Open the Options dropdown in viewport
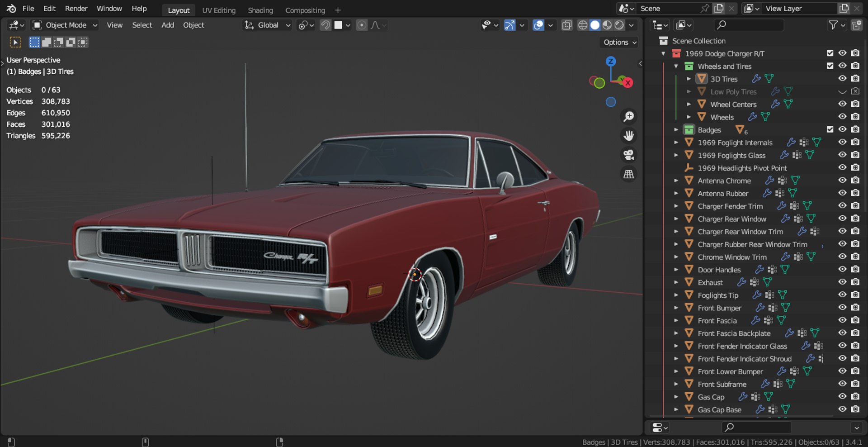The height and width of the screenshot is (447, 868). coord(619,42)
